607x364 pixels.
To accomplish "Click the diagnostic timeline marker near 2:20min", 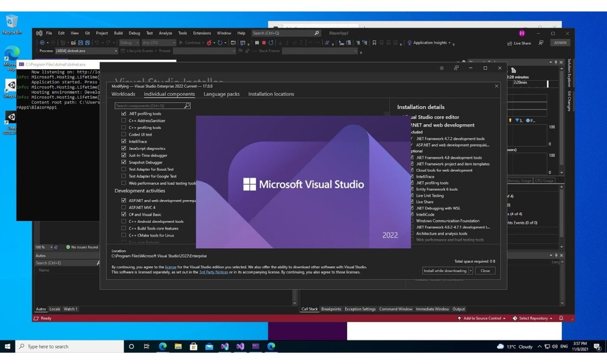I will [x=548, y=84].
